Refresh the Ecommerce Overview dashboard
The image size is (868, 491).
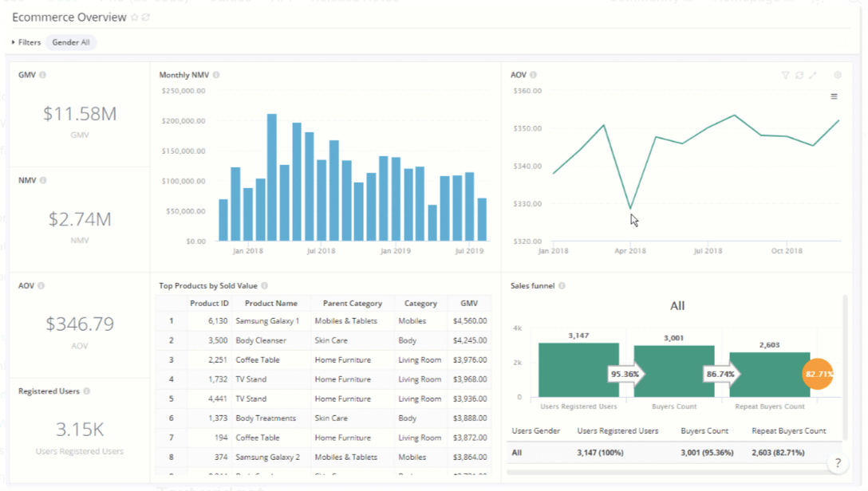(x=144, y=17)
